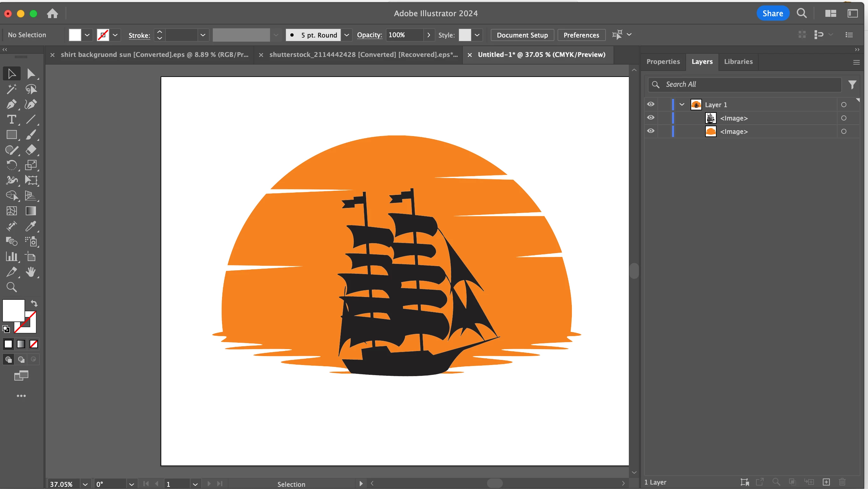Pick the Eyedropper tool
Screen dimensions: 868x489
click(31, 226)
